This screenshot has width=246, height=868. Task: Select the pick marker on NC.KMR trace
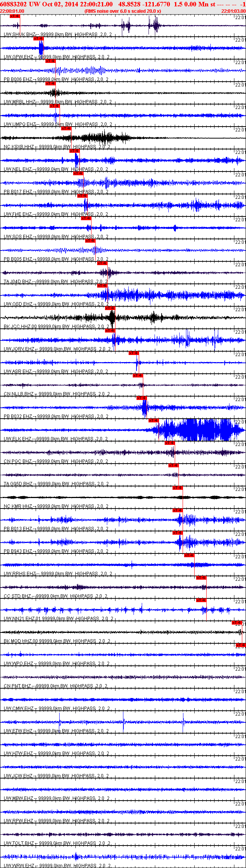click(177, 488)
